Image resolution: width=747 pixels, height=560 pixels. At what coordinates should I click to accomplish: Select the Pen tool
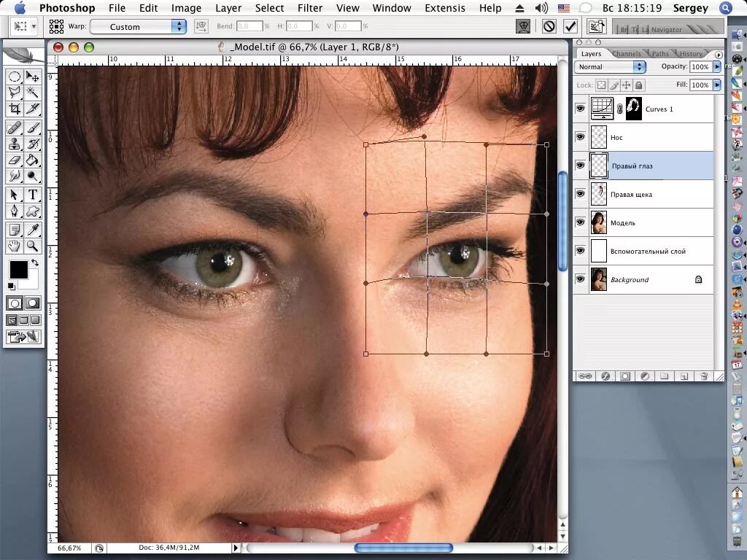pos(15,211)
